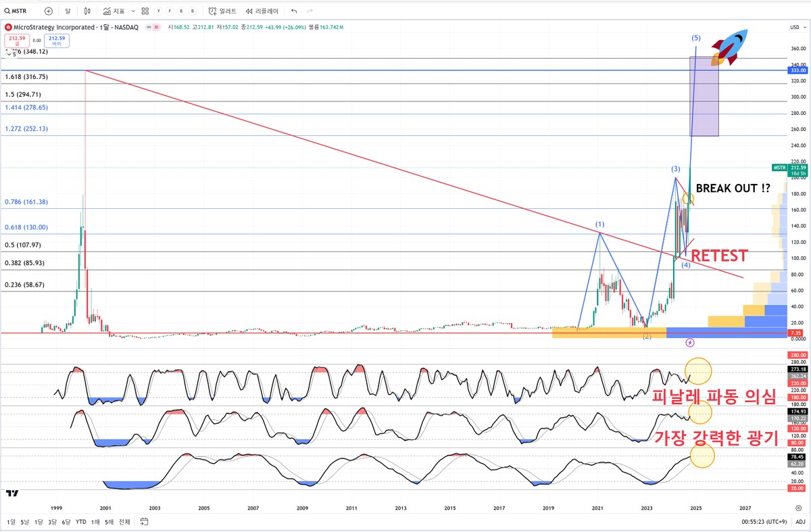Click the 0.786 (161.38) Fibonacci label
Screen dimensions: 811x532
tap(26, 202)
